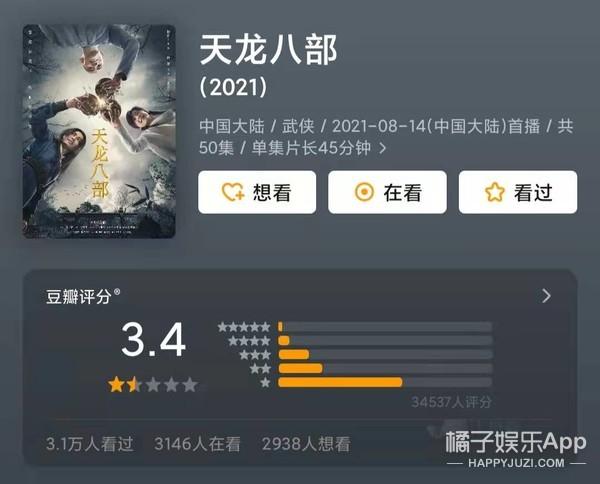Open the 豆瓣评分 details chevron
The image size is (600, 484).
(546, 296)
